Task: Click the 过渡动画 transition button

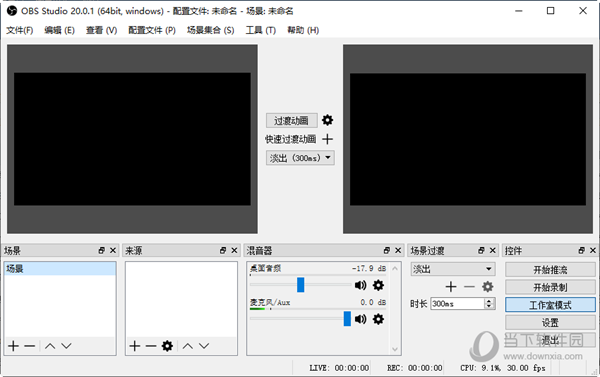Action: (x=292, y=121)
